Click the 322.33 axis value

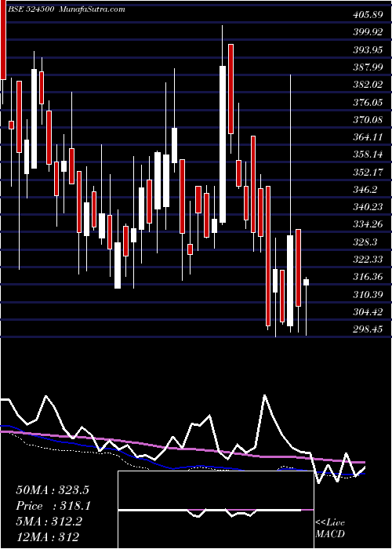(x=368, y=260)
